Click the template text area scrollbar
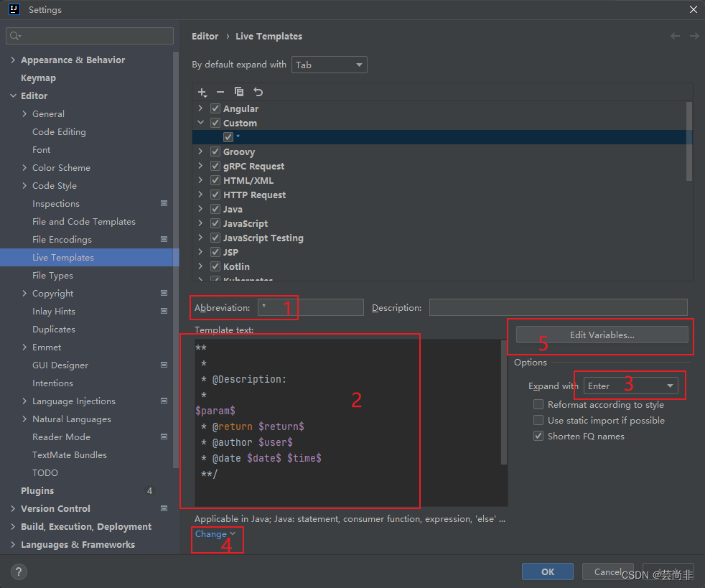 pyautogui.click(x=503, y=402)
